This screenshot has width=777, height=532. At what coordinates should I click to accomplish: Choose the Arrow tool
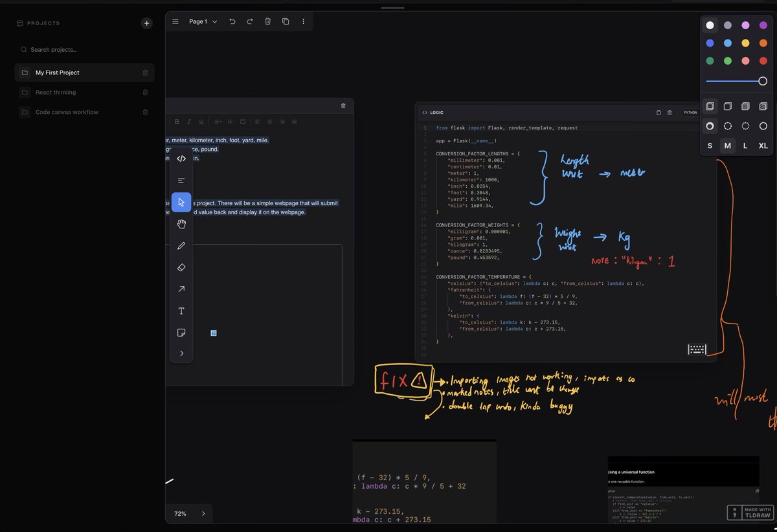(181, 289)
